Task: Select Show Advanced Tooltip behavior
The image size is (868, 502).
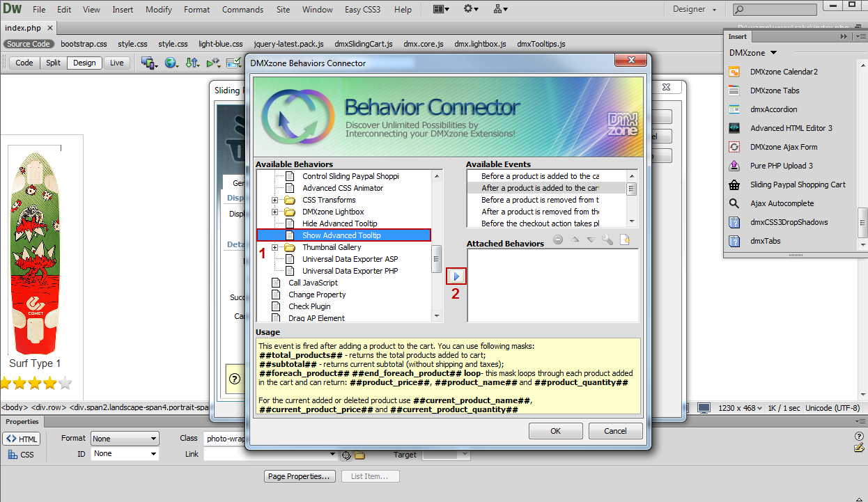Action: 344,235
